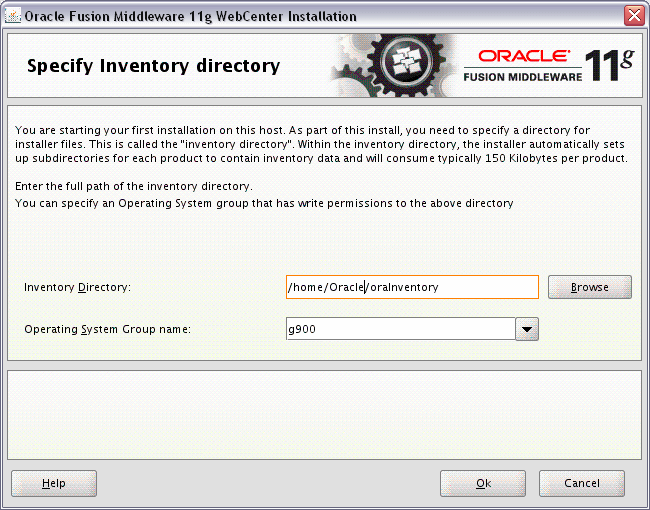Open Help for the inventory dialog

pos(54,483)
